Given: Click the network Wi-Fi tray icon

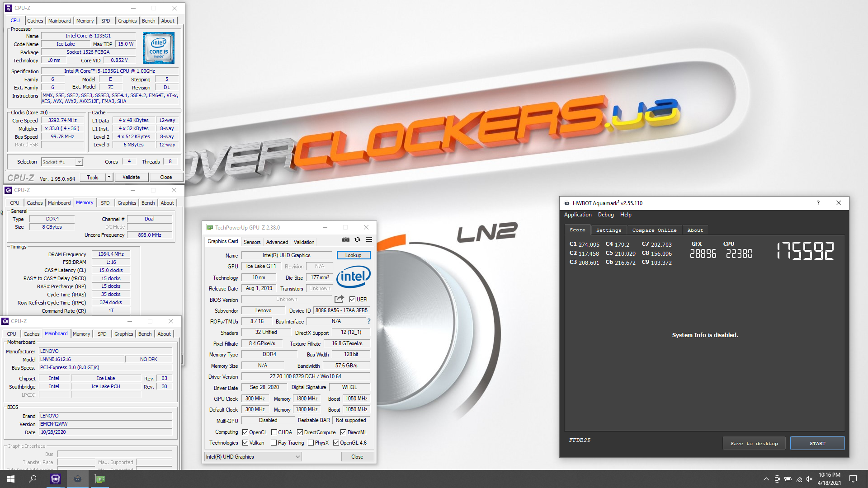Looking at the screenshot, I should tap(799, 479).
